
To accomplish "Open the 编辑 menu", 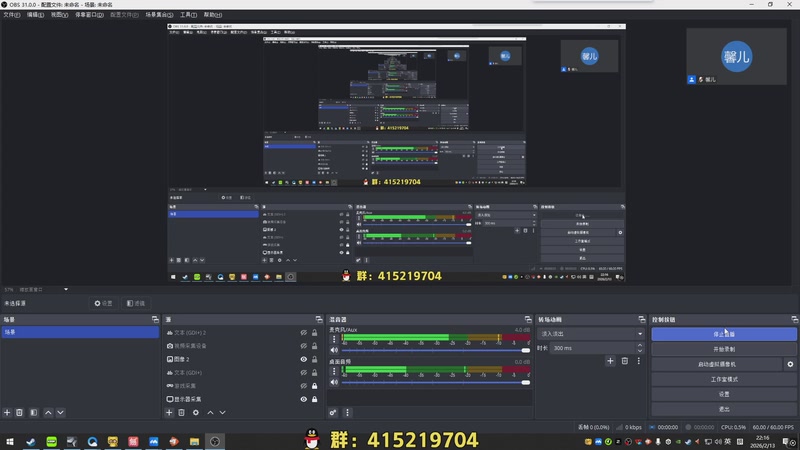I will [35, 15].
